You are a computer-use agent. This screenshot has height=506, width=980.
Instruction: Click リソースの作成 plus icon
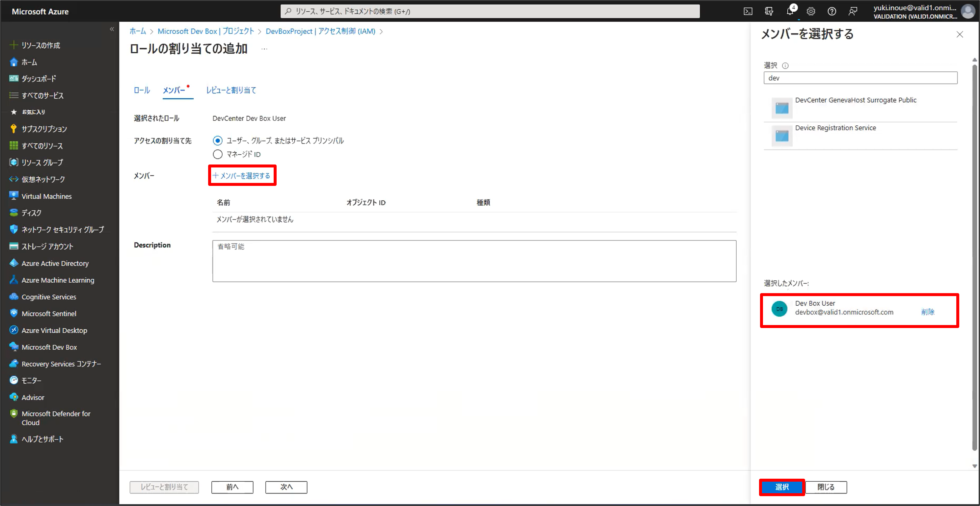pyautogui.click(x=14, y=45)
